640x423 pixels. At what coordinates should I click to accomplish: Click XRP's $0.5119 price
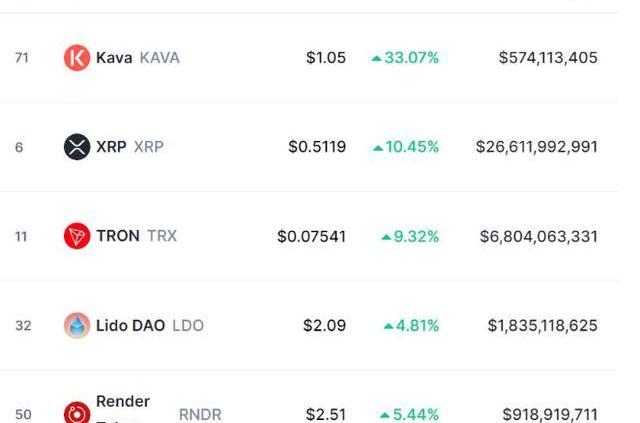click(x=317, y=147)
